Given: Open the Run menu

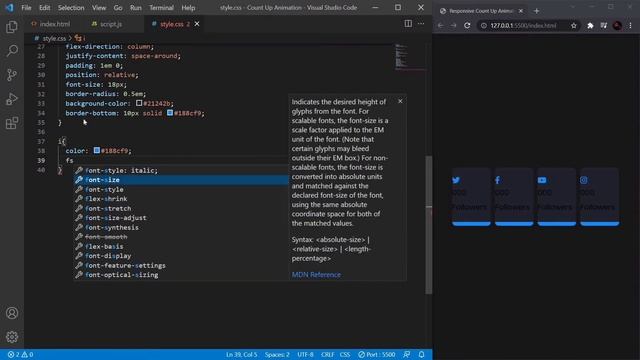Looking at the screenshot, I should tap(136, 8).
